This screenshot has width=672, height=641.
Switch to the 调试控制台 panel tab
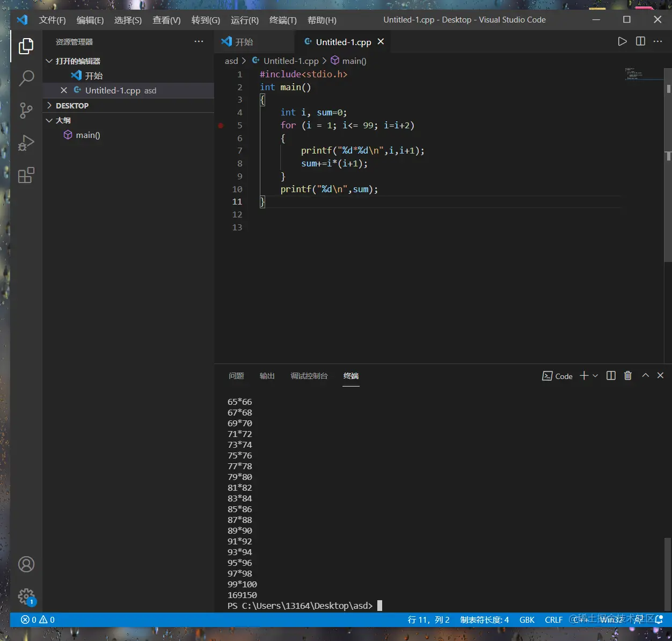pos(309,376)
